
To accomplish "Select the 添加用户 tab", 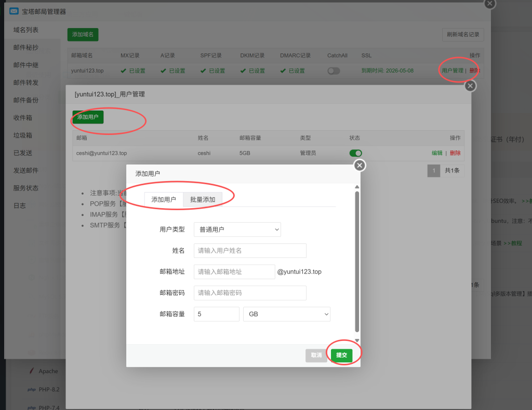I will pyautogui.click(x=164, y=199).
